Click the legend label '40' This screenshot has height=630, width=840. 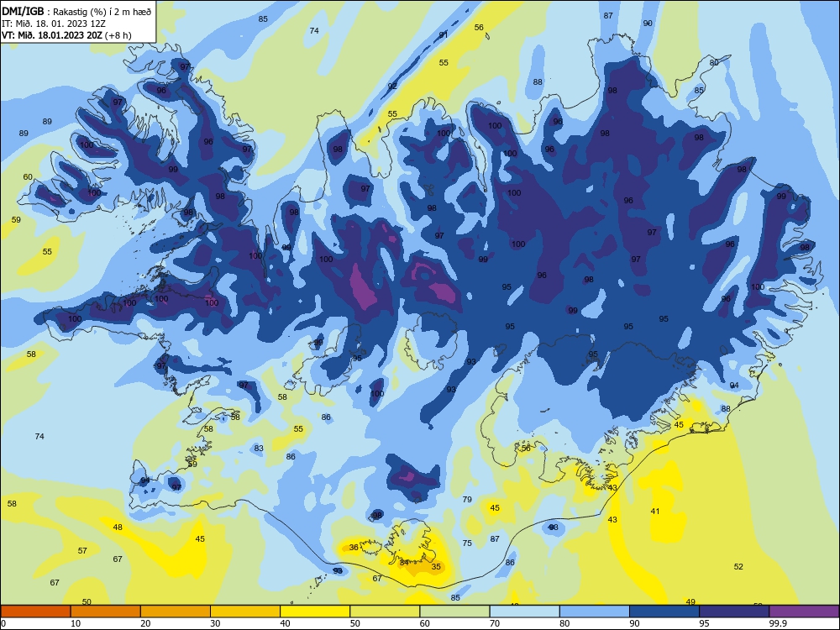[285, 623]
